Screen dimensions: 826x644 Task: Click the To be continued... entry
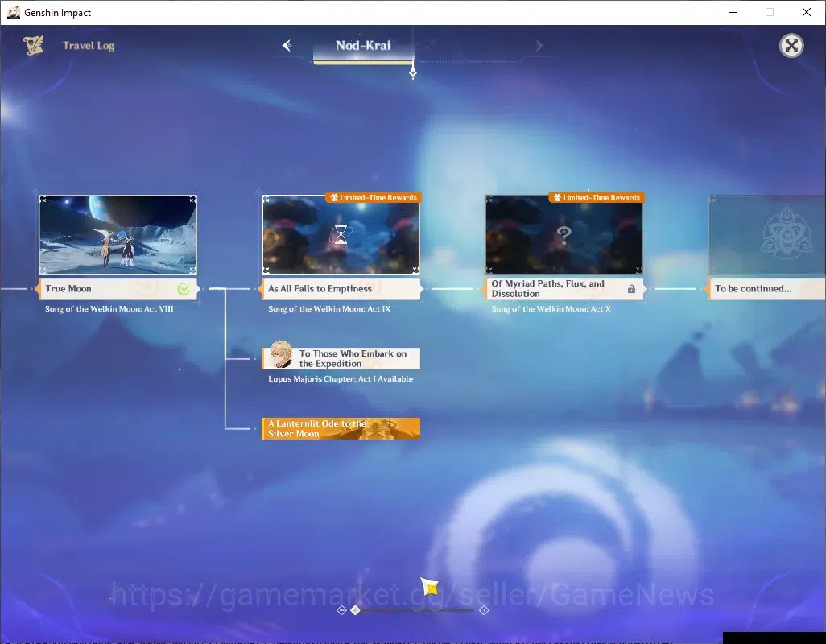point(766,288)
